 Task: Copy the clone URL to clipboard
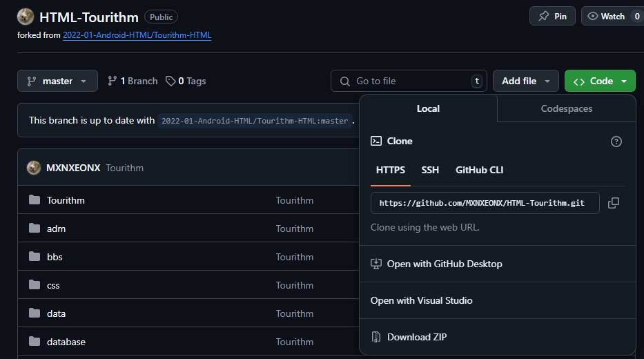(614, 203)
